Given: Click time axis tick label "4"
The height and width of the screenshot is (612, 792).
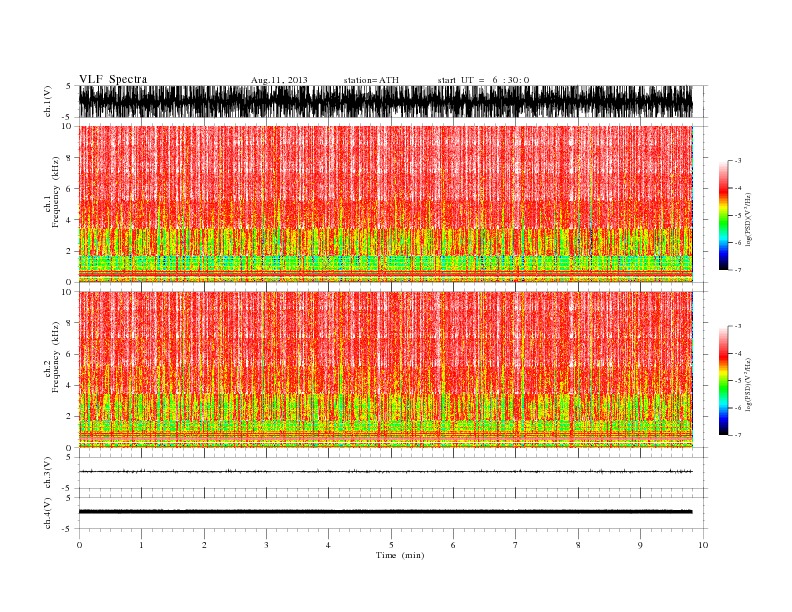Looking at the screenshot, I should coord(328,545).
